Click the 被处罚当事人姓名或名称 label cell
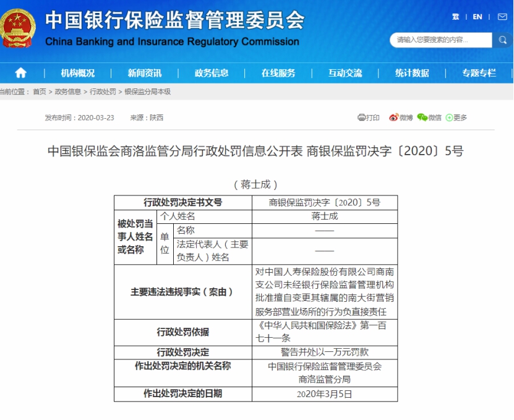The image size is (514, 420). 135,237
